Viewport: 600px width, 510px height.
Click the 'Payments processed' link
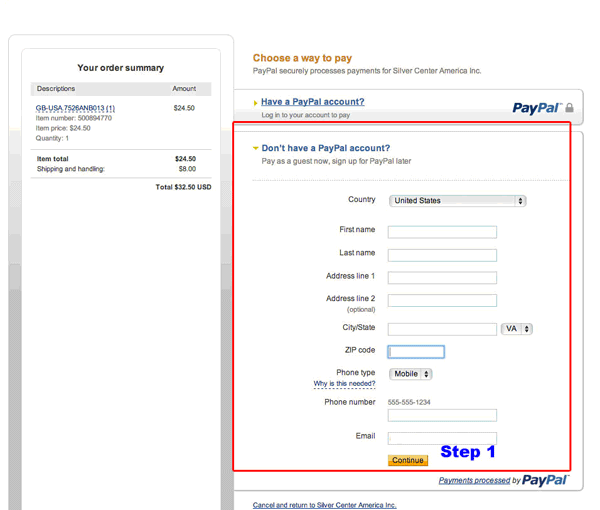[474, 480]
